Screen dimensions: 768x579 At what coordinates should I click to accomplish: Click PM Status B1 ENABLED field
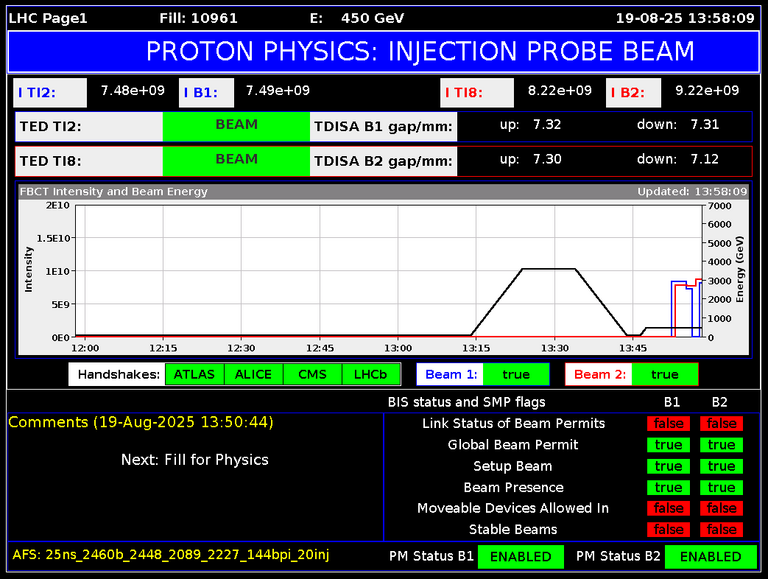[520, 556]
